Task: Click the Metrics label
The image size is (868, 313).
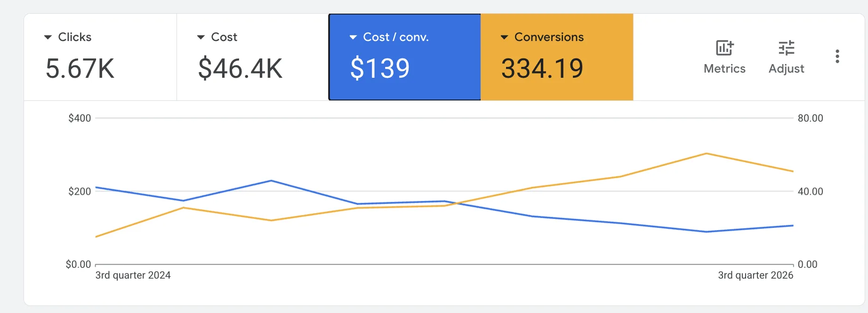Action: [x=724, y=69]
